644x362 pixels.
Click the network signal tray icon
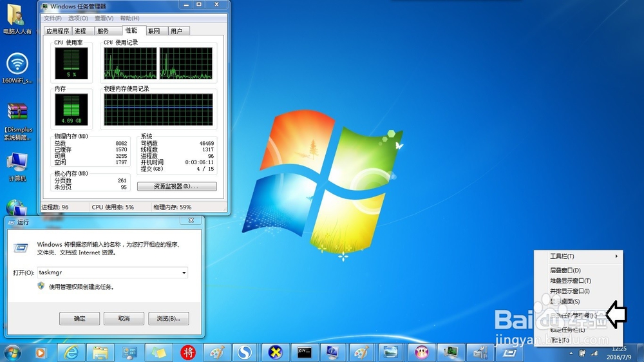[594, 353]
